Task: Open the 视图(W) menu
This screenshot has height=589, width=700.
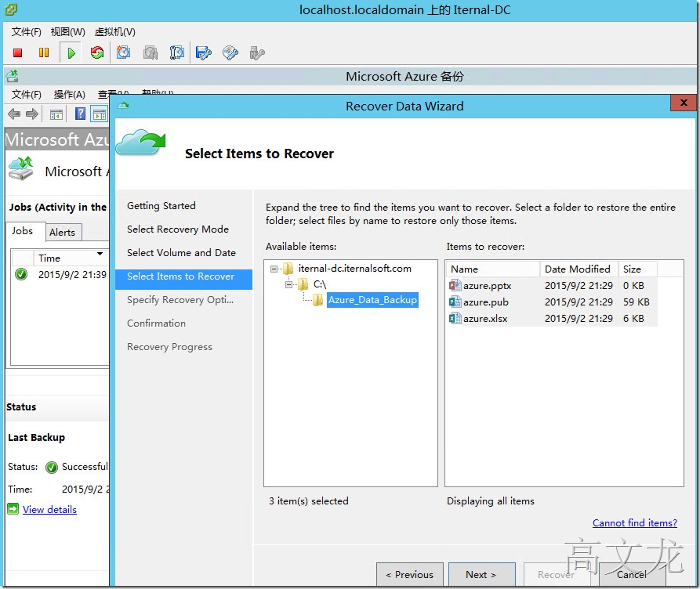Action: [x=68, y=31]
